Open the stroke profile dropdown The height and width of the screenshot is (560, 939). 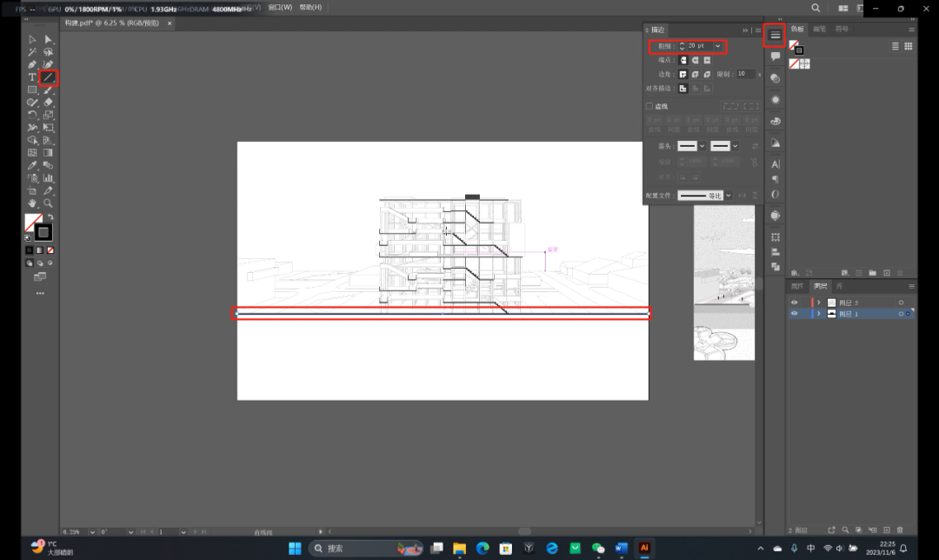click(729, 196)
